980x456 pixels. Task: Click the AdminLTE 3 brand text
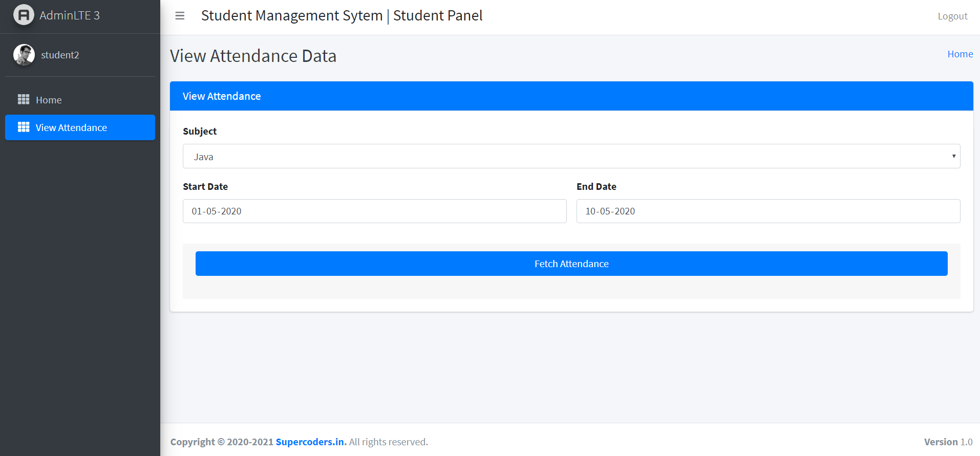[x=70, y=15]
